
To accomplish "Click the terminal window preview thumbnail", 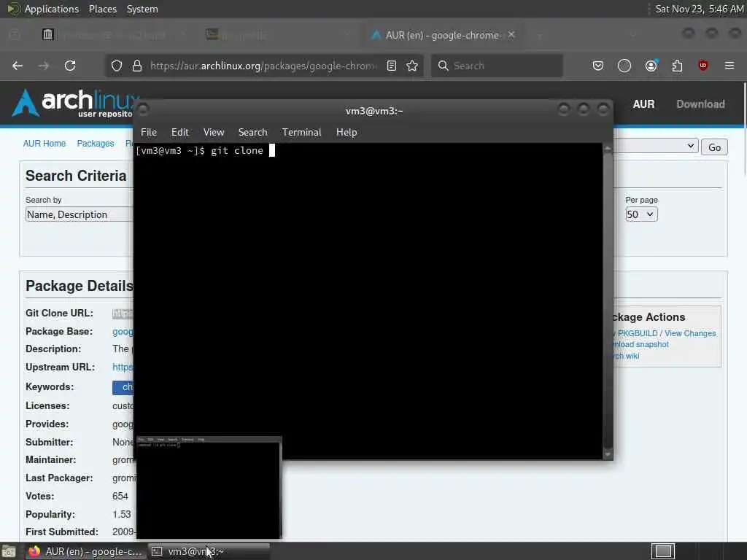I will coord(209,488).
